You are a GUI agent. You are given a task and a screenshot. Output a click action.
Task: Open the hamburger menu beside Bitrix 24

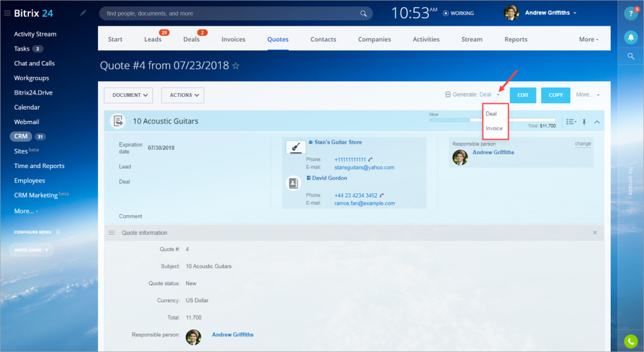tap(7, 13)
